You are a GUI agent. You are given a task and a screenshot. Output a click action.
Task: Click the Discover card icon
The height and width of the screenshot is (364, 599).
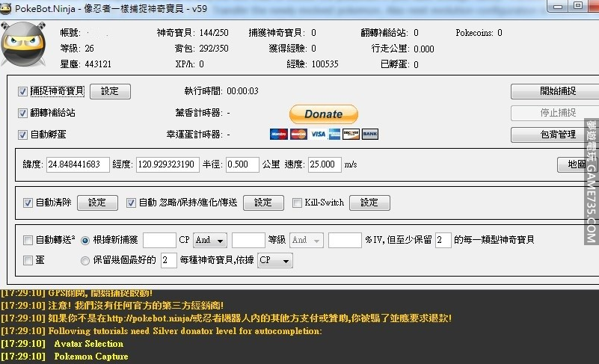[x=351, y=134]
